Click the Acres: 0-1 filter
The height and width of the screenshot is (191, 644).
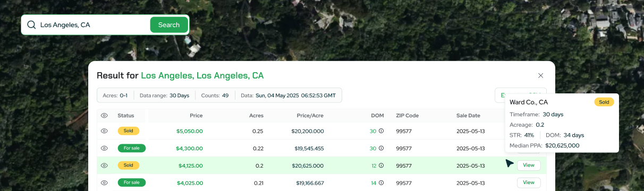115,95
